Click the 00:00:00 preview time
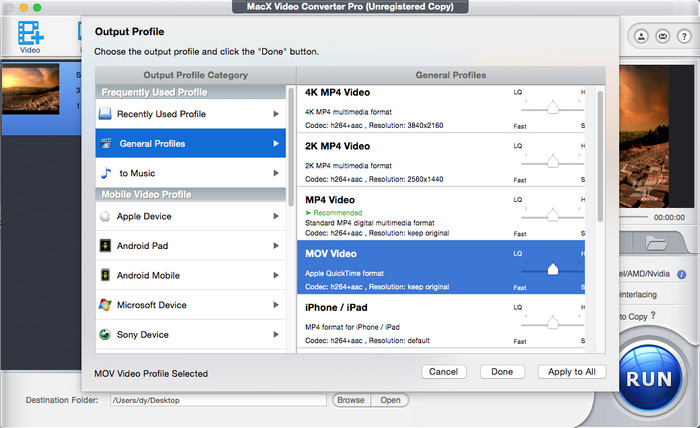 pyautogui.click(x=669, y=217)
